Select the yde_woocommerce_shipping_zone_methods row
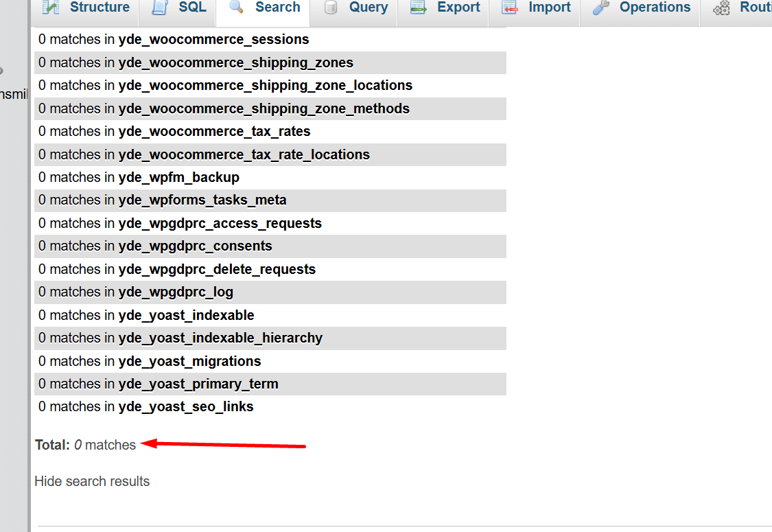 (x=270, y=108)
